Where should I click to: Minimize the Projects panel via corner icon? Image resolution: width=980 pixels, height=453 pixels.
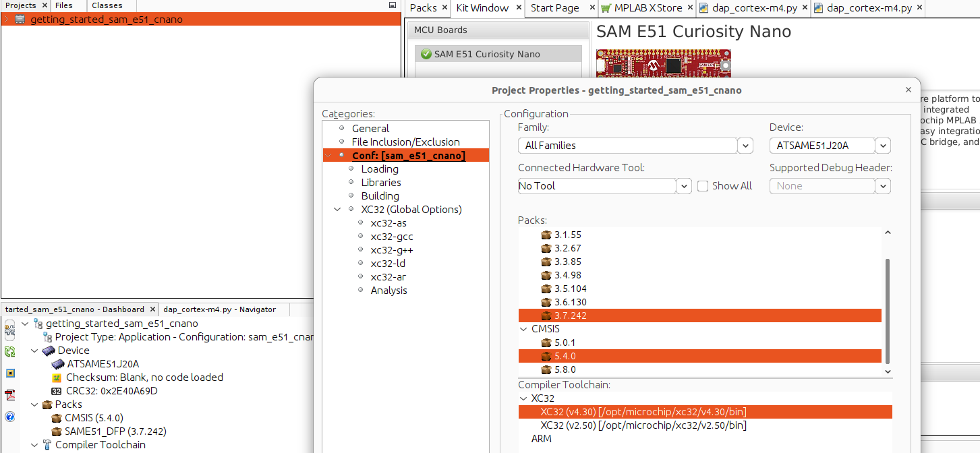coord(393,5)
